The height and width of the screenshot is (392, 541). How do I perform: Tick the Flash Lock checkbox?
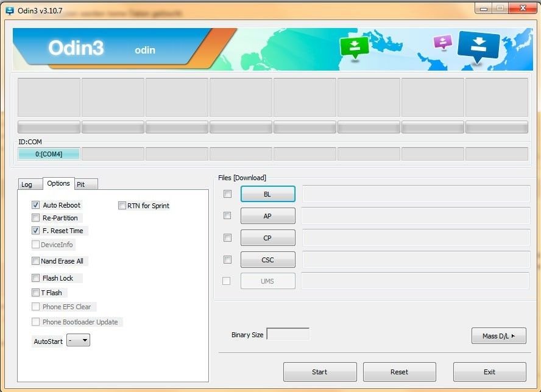(35, 278)
